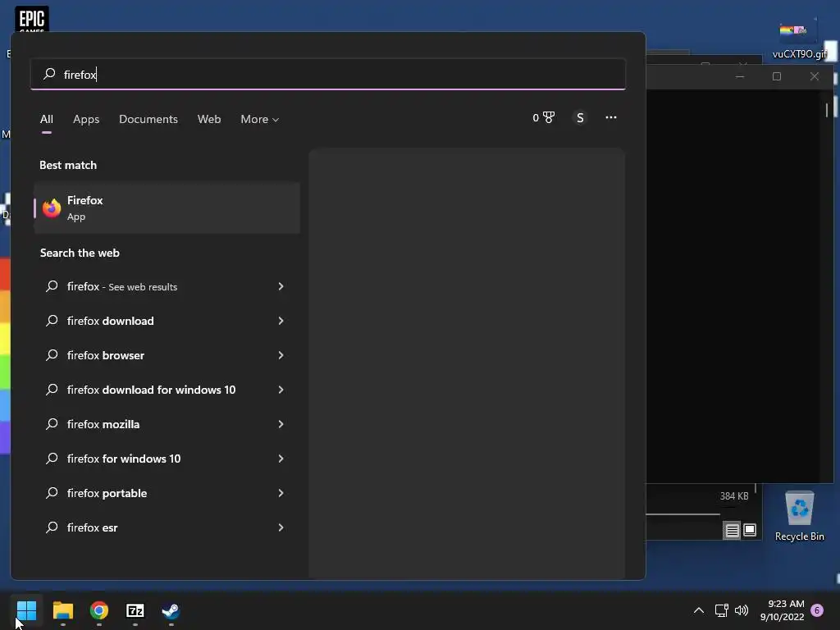Switch background window to details view
The width and height of the screenshot is (840, 630).
coord(732,531)
